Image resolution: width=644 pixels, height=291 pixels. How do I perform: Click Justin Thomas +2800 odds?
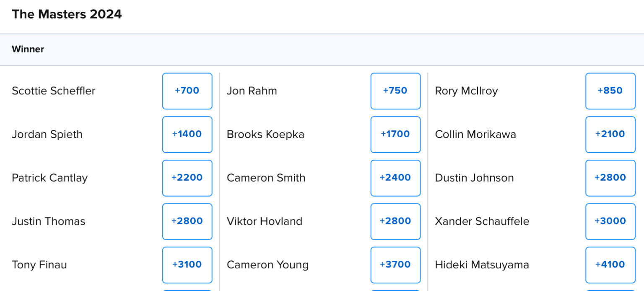pyautogui.click(x=187, y=221)
